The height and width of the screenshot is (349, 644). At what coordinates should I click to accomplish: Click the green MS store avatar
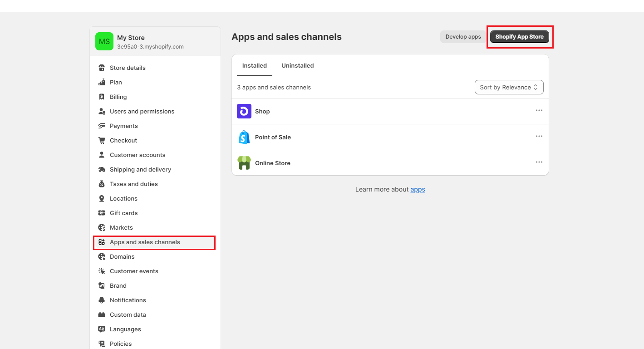pos(104,41)
